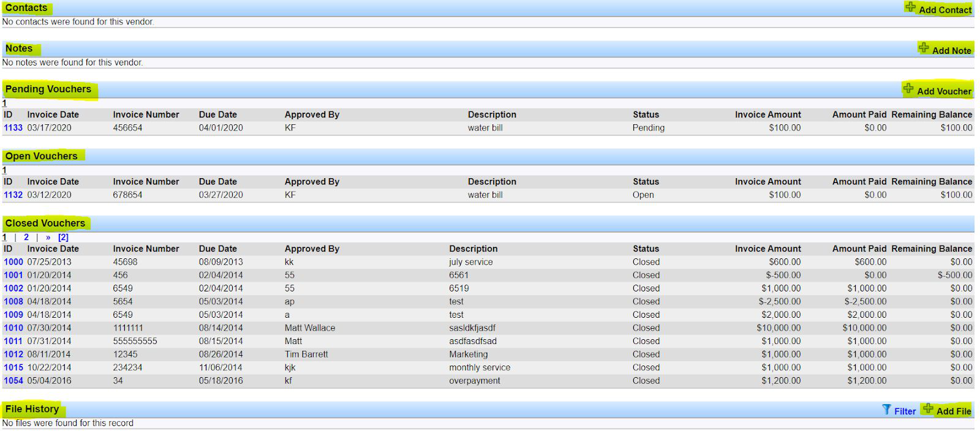
Task: Click the green plus icon beside Add Note
Action: (924, 48)
